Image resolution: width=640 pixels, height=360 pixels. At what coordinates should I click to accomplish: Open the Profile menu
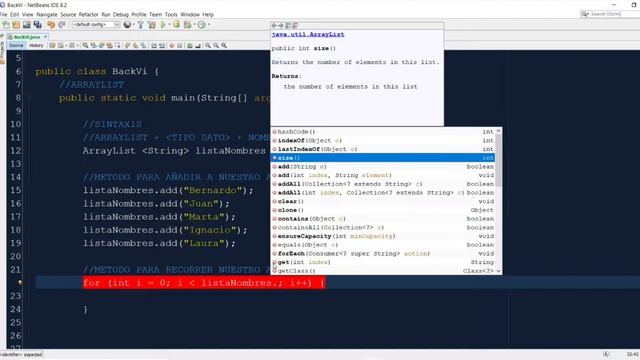139,14
